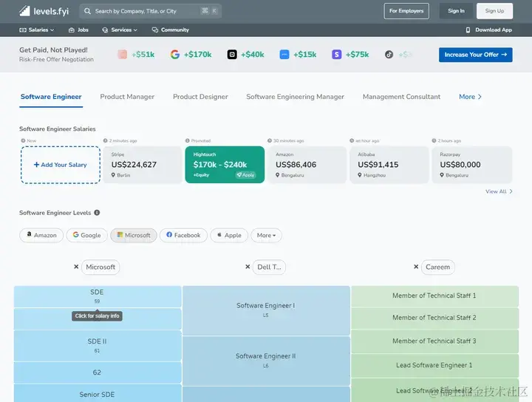The image size is (532, 402).
Task: Expand the Services menu
Action: tap(120, 30)
